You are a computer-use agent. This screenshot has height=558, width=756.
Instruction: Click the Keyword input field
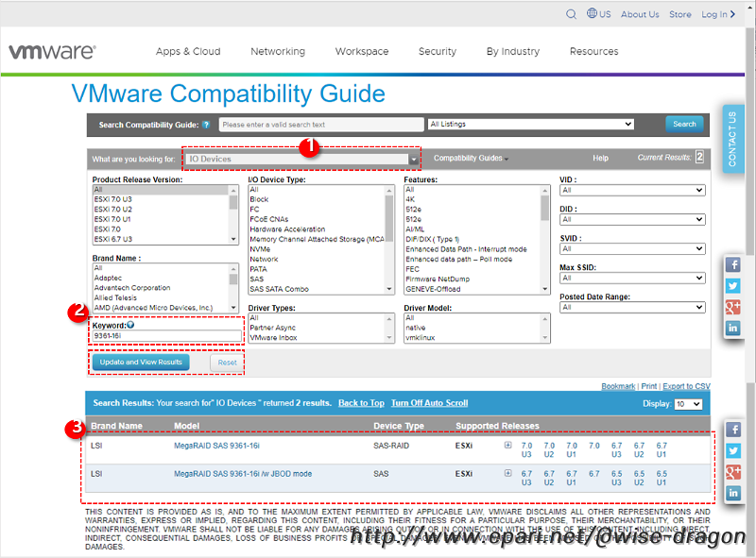pos(167,336)
